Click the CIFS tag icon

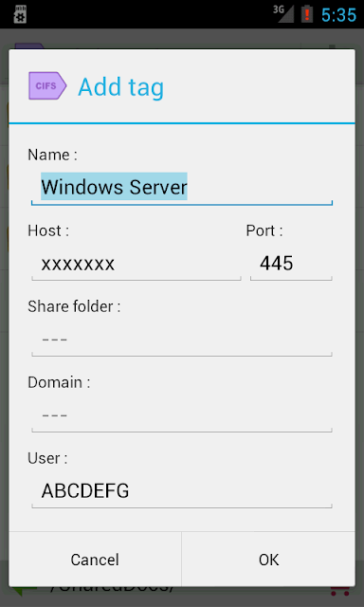coord(47,85)
